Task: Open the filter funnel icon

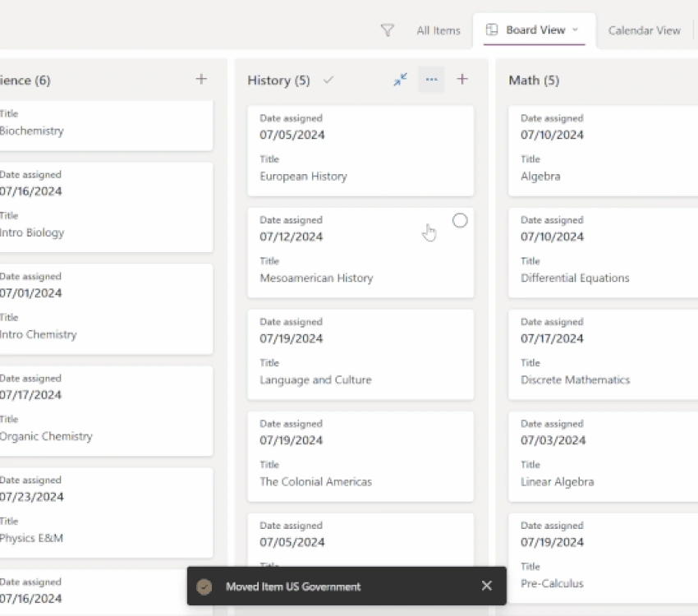Action: click(x=388, y=30)
